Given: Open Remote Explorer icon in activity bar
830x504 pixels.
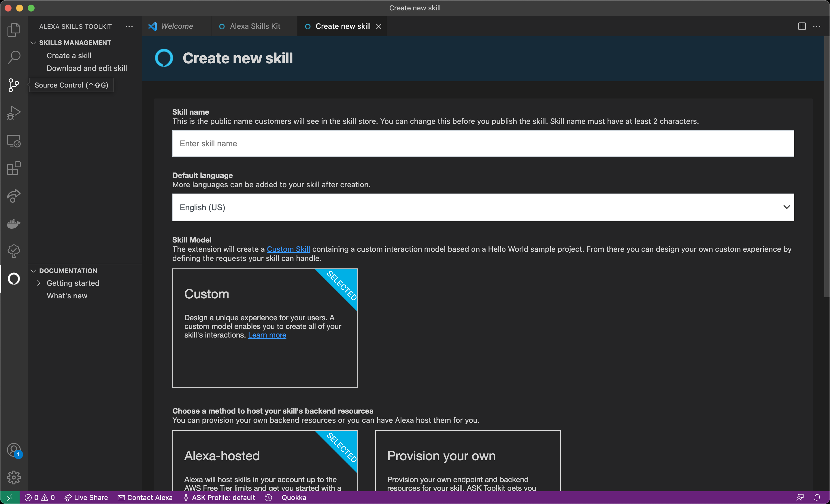Looking at the screenshot, I should click(x=14, y=141).
